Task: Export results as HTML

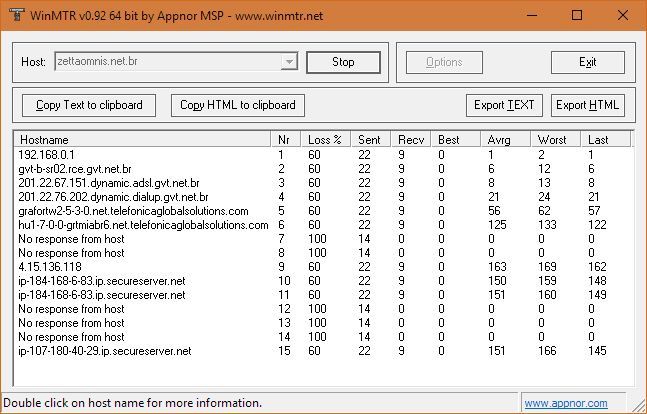Action: [x=588, y=105]
